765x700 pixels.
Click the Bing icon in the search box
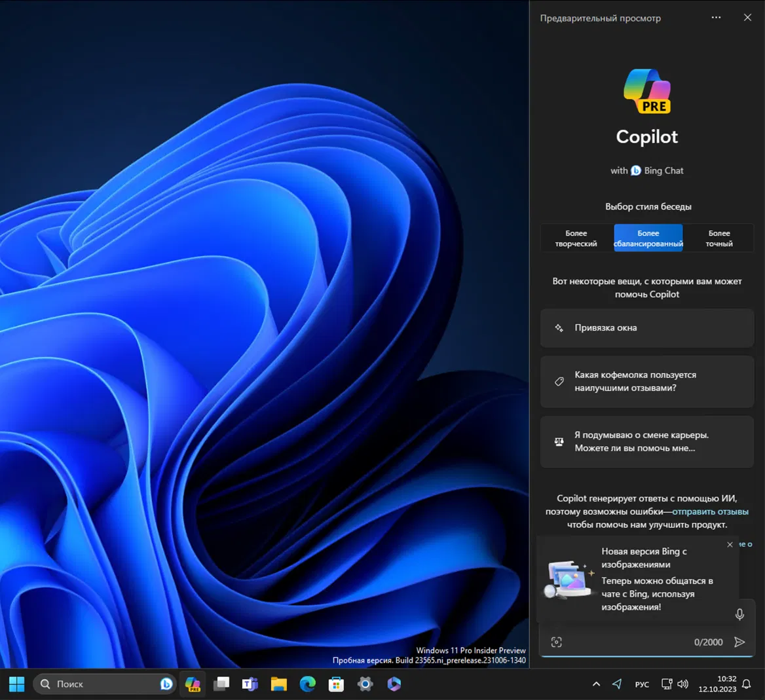166,684
